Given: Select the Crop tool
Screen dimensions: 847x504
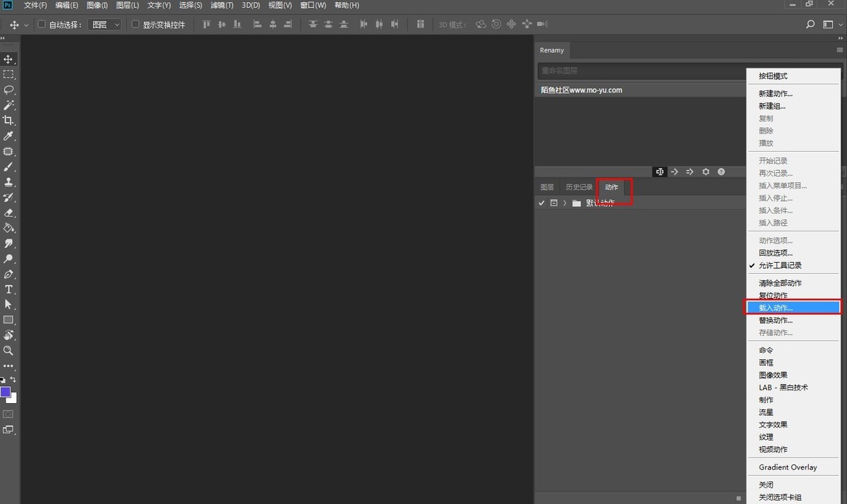Looking at the screenshot, I should coord(8,121).
